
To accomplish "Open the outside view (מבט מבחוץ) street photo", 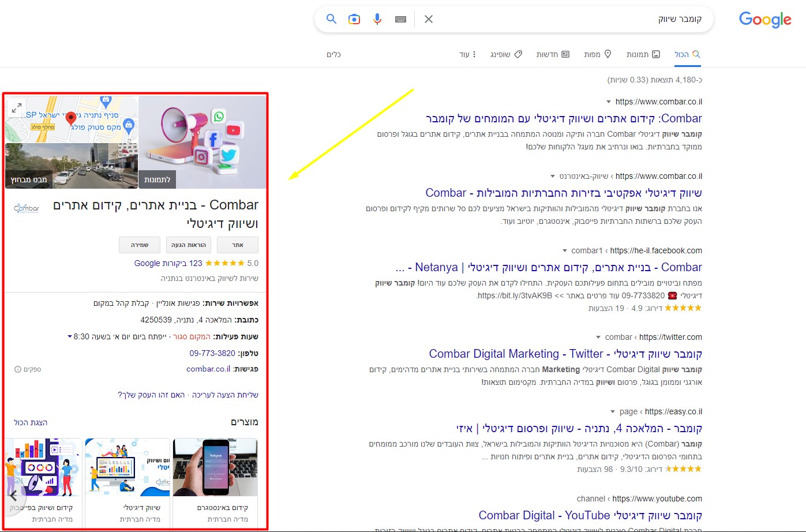I will pos(72,166).
